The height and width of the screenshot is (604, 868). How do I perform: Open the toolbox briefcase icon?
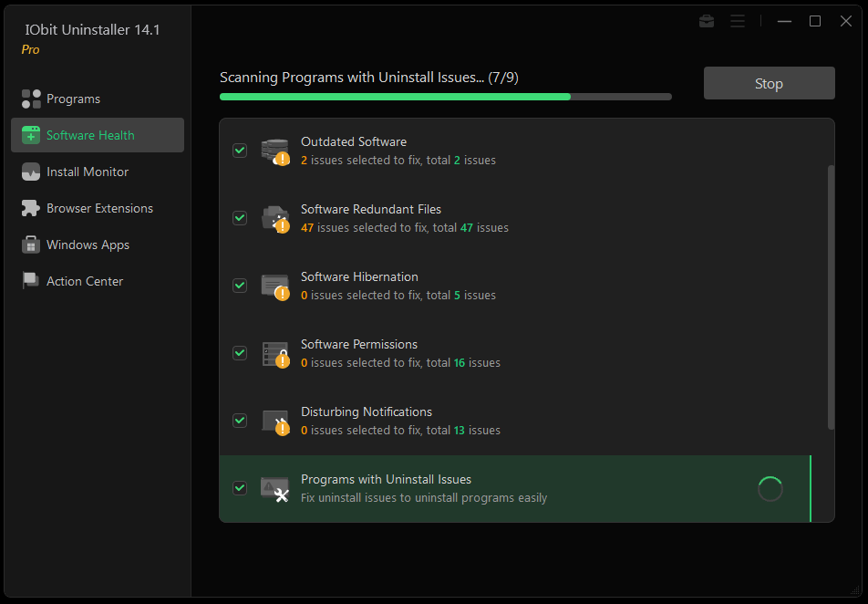coord(707,21)
